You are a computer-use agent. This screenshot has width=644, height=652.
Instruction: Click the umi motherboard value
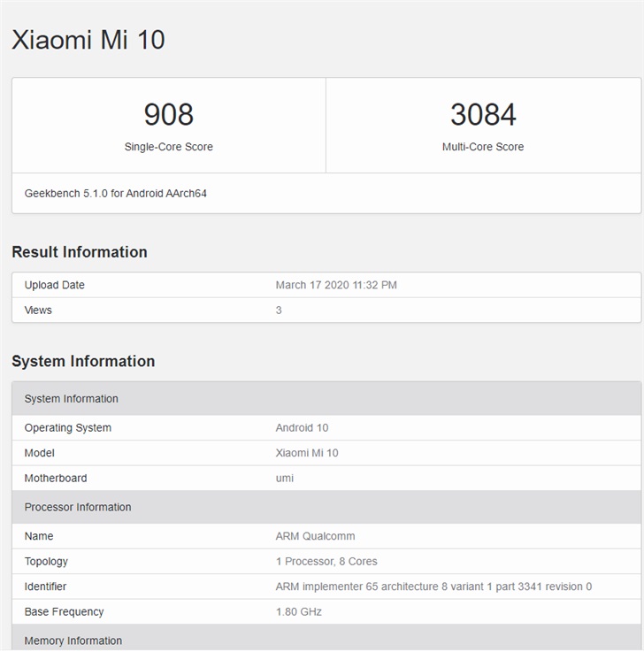(x=285, y=478)
